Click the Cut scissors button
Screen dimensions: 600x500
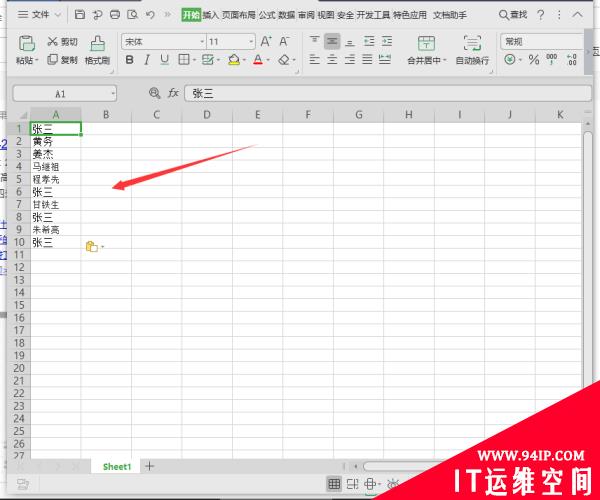pyautogui.click(x=63, y=42)
